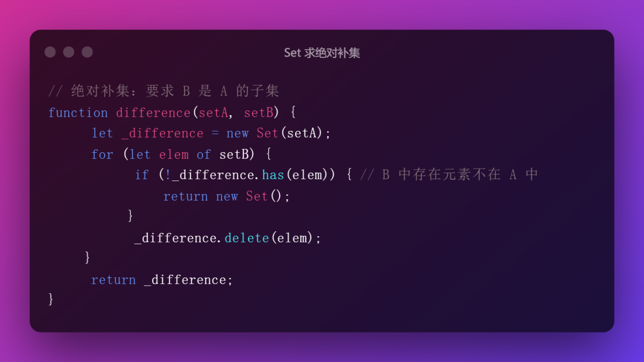Click the 'setB' parameter in function signature

coord(258,113)
